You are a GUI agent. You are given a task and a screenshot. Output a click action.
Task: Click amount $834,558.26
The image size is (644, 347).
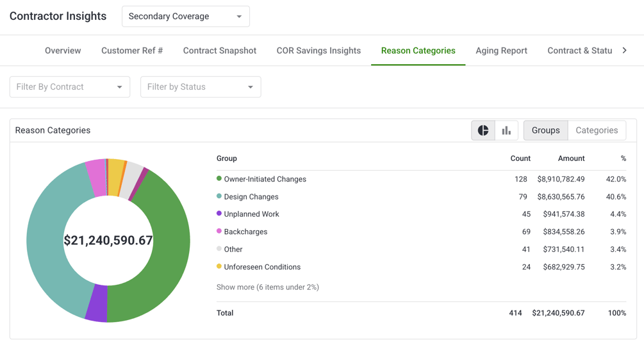point(564,232)
